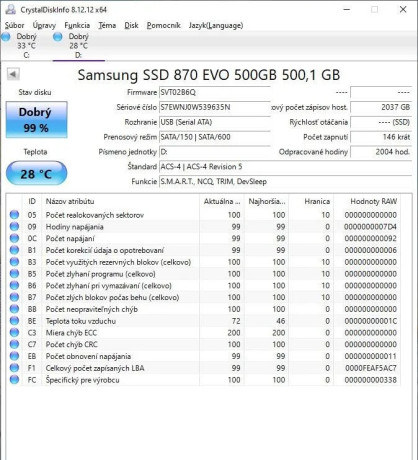Click the blue status orb for drive D:
The image size is (418, 460).
58,37
